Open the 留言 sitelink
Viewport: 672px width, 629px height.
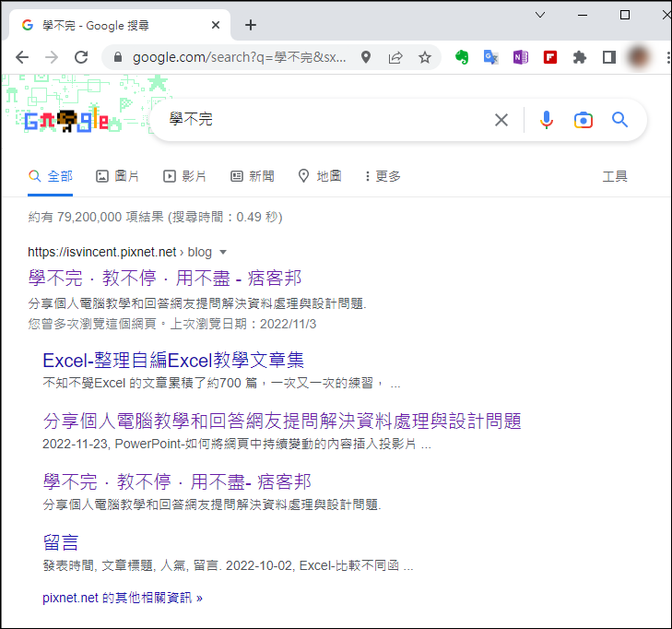point(61,543)
